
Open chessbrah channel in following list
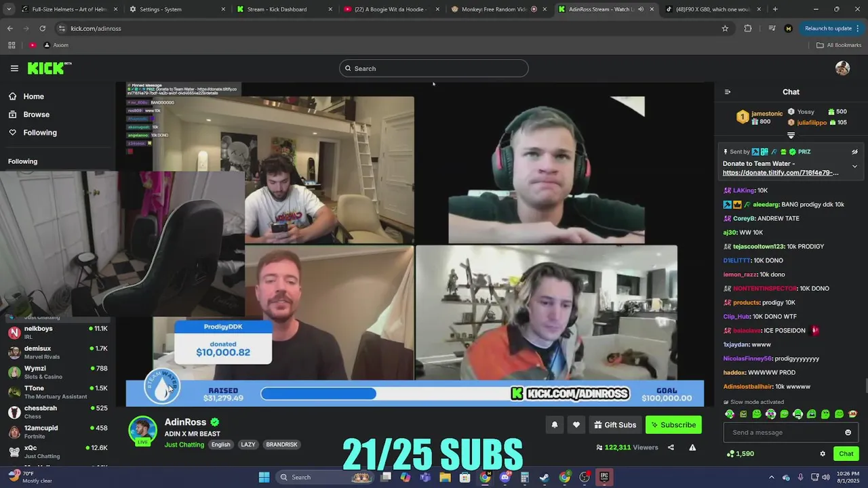pyautogui.click(x=58, y=412)
